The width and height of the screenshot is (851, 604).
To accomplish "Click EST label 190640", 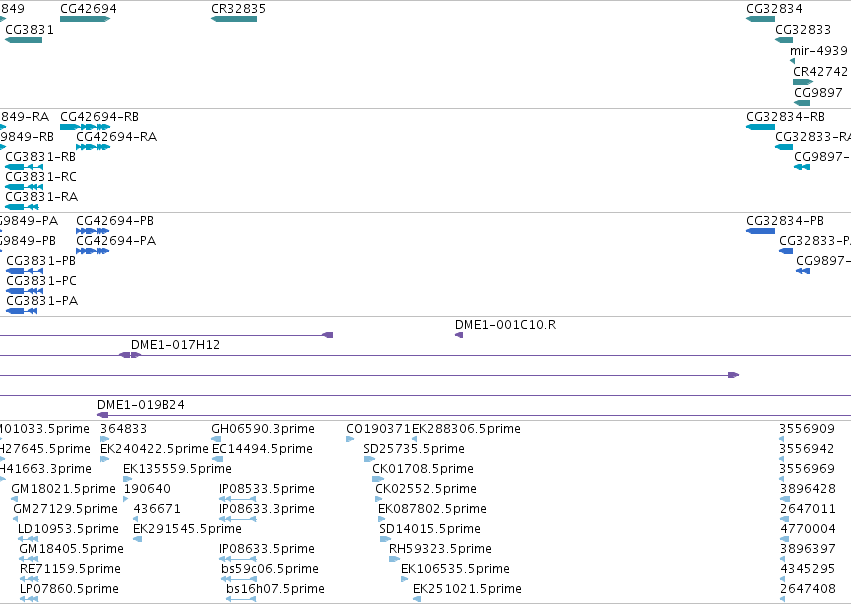I will click(147, 489).
